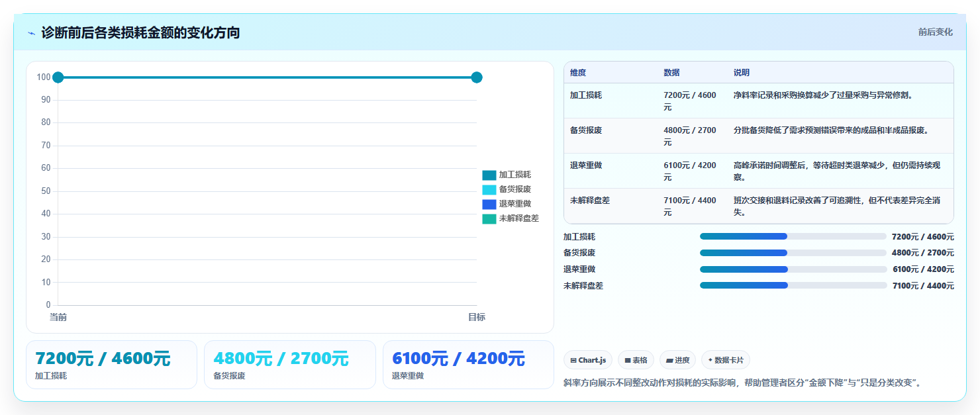
Task: Click the description starting 分批备货
Action: click(832, 130)
